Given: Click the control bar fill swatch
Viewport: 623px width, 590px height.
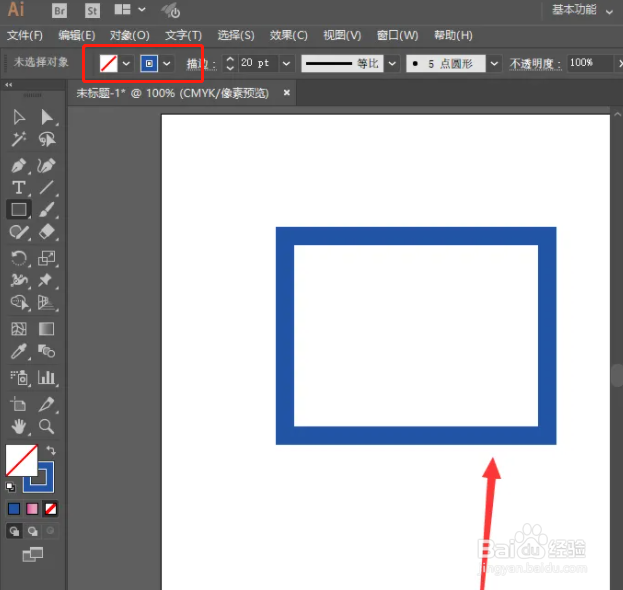Looking at the screenshot, I should click(108, 63).
